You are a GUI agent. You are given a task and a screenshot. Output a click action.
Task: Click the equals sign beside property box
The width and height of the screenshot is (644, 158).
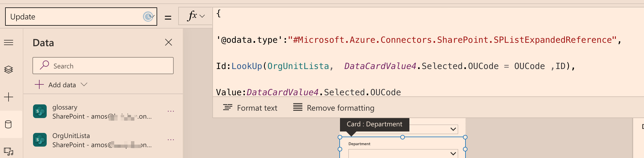point(168,17)
